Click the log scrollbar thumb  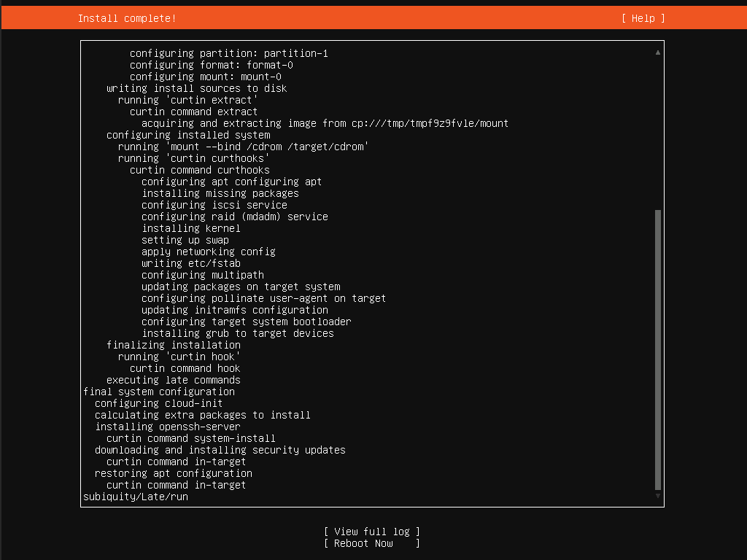[x=658, y=350]
